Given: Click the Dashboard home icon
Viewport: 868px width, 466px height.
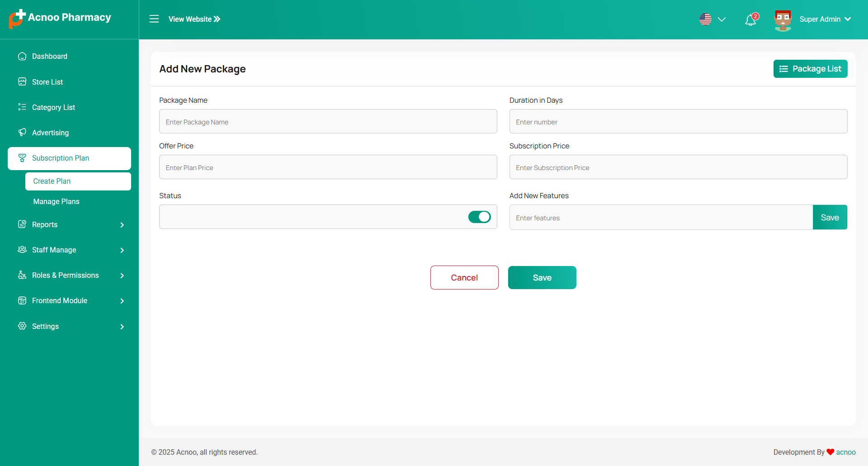Looking at the screenshot, I should pos(22,56).
